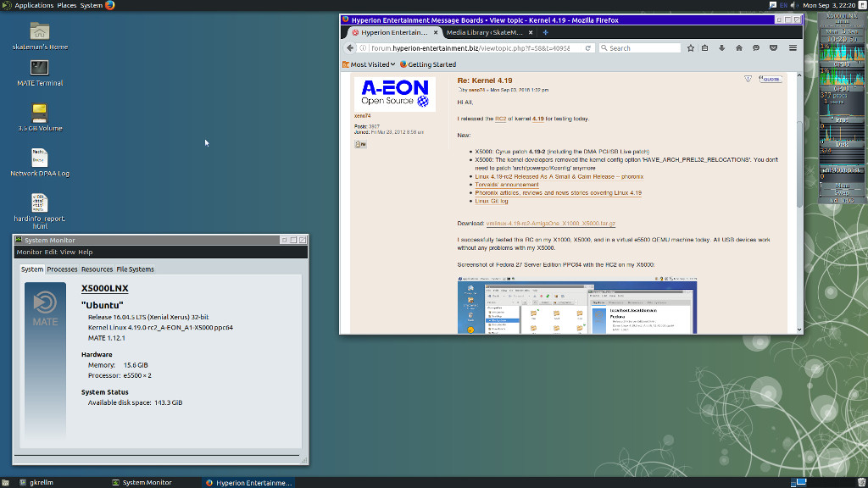
Task: Switch to the Media Library Firefox tab
Action: [489, 33]
